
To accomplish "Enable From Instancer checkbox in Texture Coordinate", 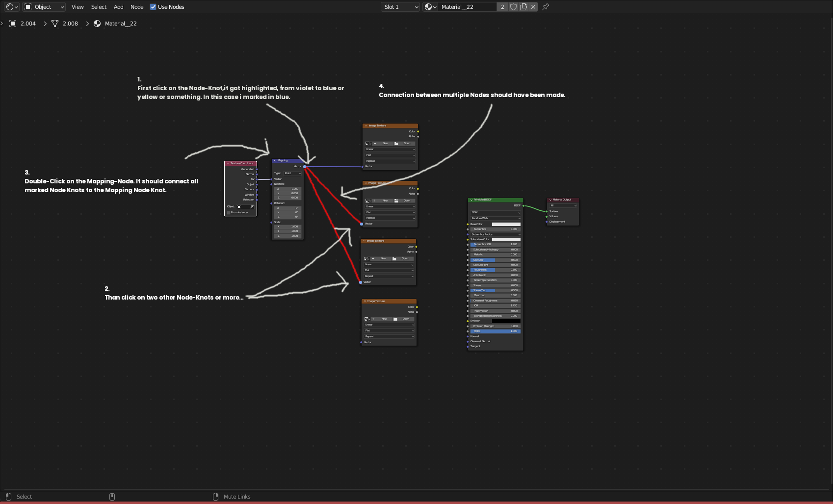I will (x=229, y=213).
